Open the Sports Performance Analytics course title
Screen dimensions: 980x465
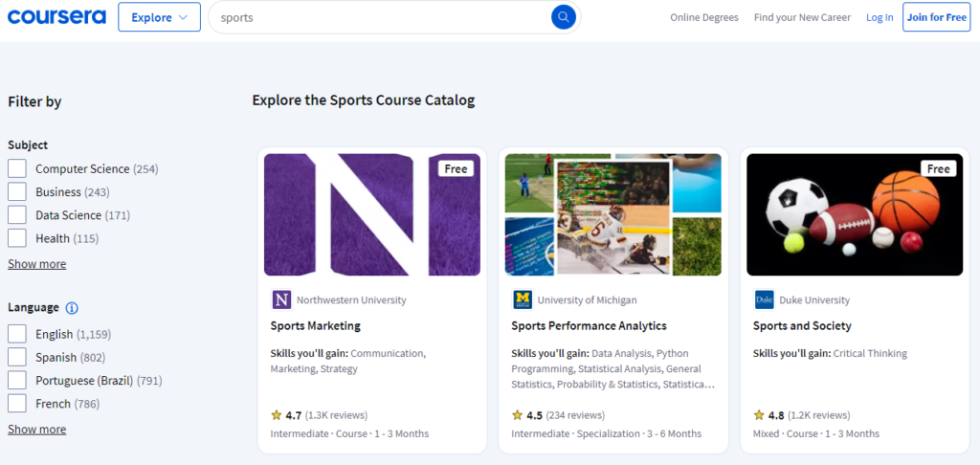pyautogui.click(x=589, y=325)
